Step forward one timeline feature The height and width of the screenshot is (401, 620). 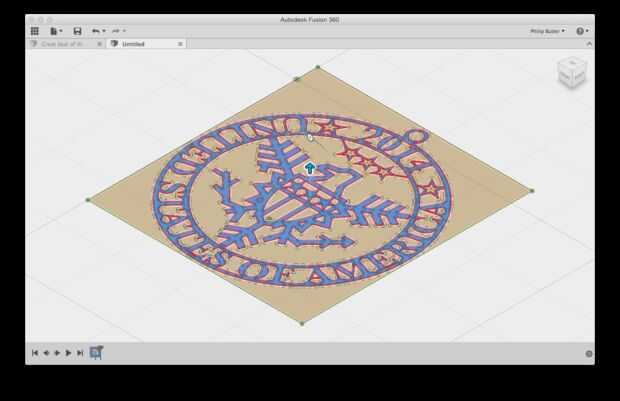[68, 353]
